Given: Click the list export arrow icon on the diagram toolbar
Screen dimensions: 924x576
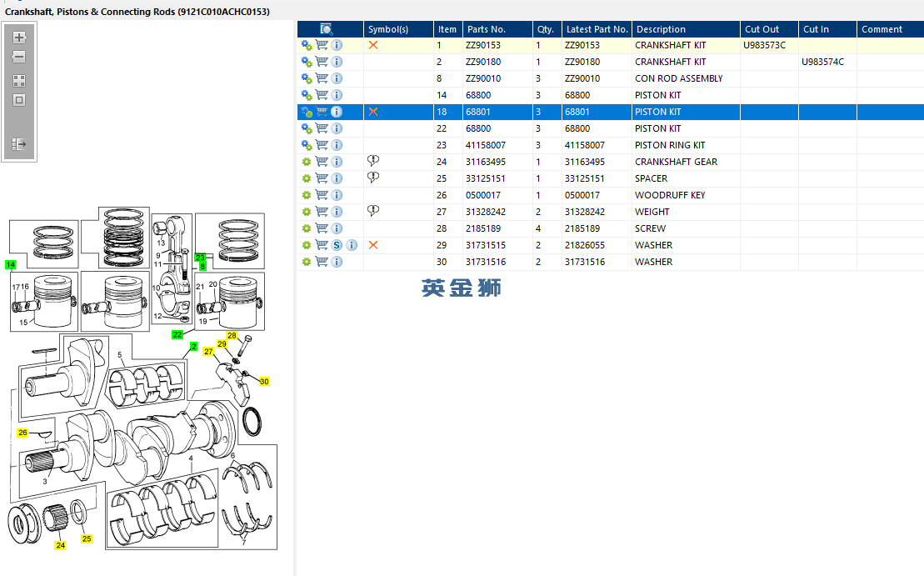Looking at the screenshot, I should click(x=19, y=144).
